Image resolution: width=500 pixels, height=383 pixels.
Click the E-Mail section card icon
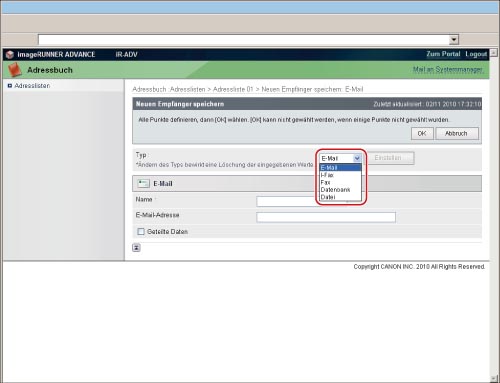tap(143, 183)
